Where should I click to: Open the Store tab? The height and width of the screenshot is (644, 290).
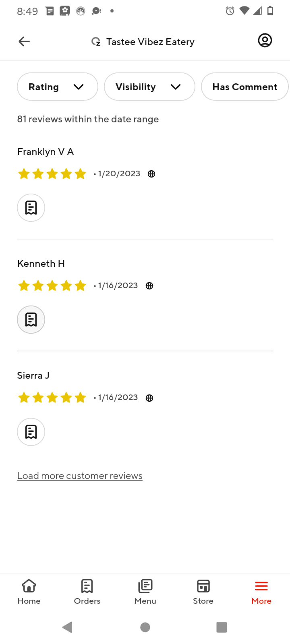[x=203, y=592]
